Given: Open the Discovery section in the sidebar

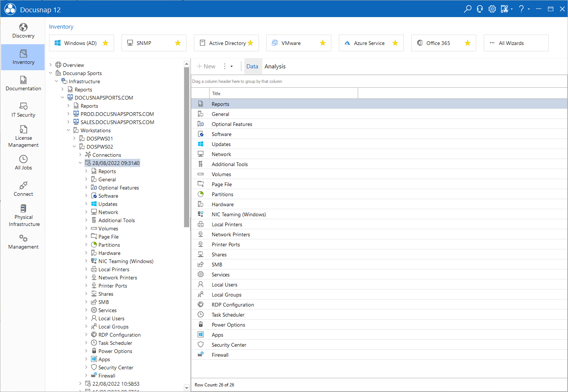Looking at the screenshot, I should 23,31.
